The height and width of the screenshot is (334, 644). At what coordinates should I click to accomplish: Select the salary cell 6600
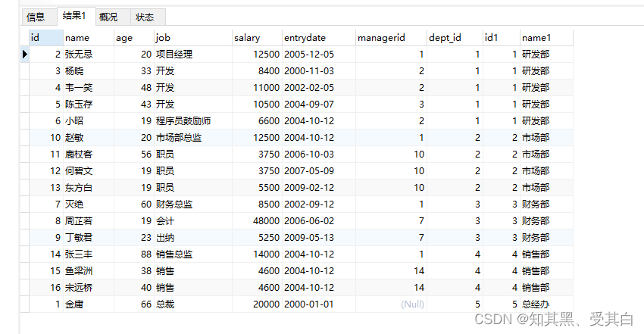point(257,121)
